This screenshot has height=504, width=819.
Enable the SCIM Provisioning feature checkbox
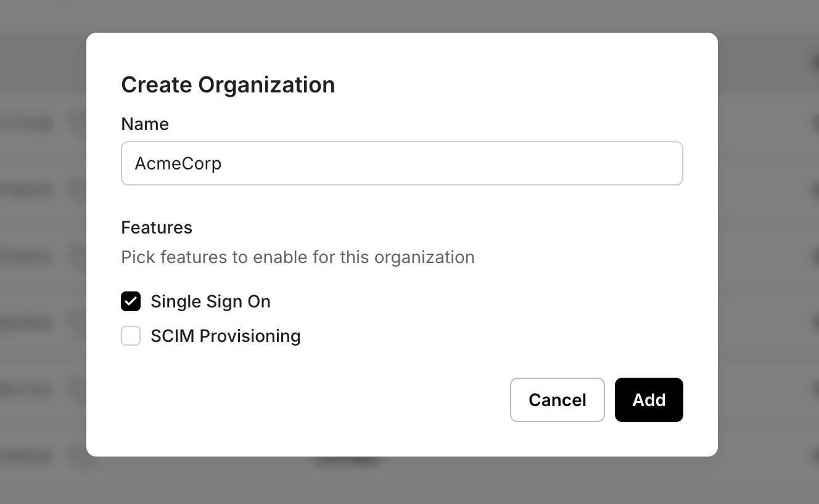131,336
